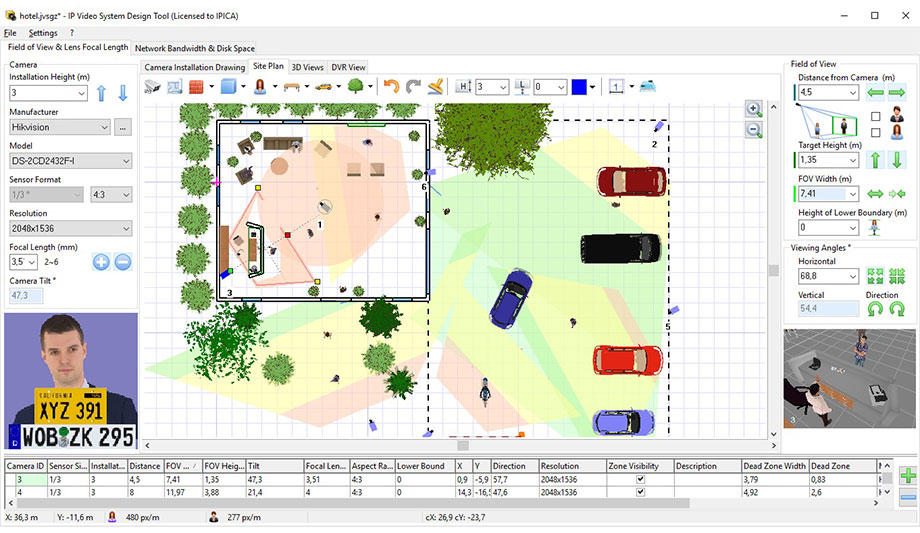Switch to Network Bandwidth & Disk Space tab
The width and height of the screenshot is (920, 533).
[x=194, y=48]
